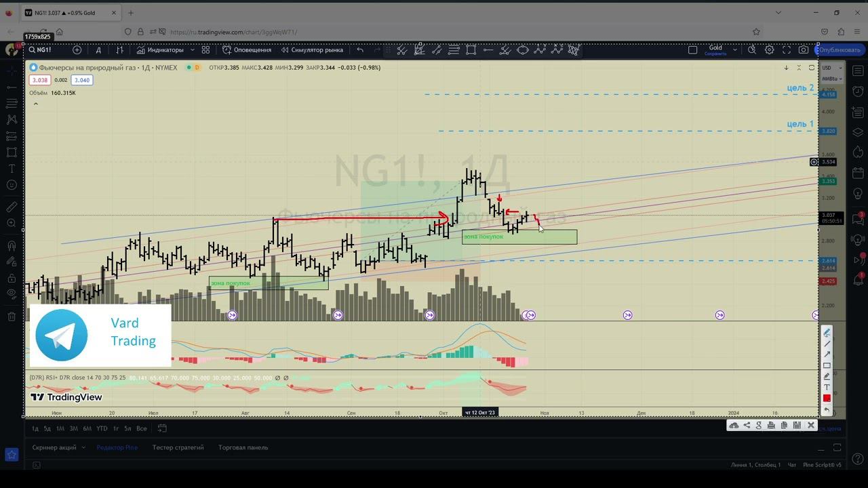Enter fullscreen mode
868x488 pixels.
(x=787, y=49)
